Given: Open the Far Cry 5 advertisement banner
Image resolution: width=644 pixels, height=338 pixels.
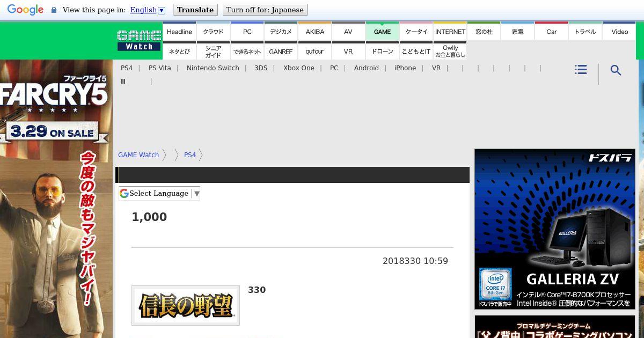Looking at the screenshot, I should [56, 199].
